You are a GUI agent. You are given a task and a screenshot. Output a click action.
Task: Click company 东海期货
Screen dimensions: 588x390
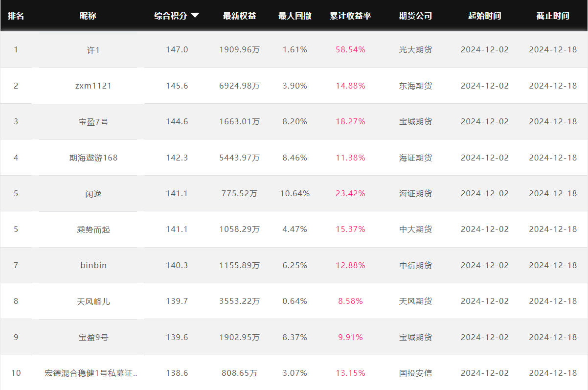415,86
